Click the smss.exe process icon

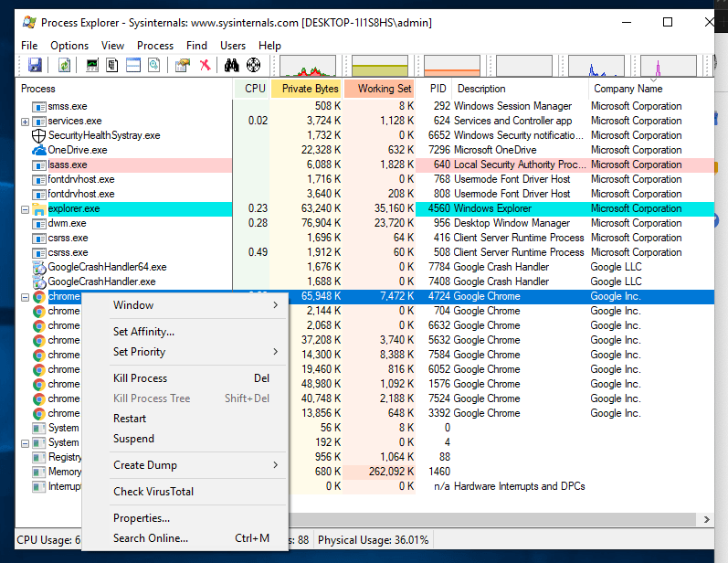[39, 107]
